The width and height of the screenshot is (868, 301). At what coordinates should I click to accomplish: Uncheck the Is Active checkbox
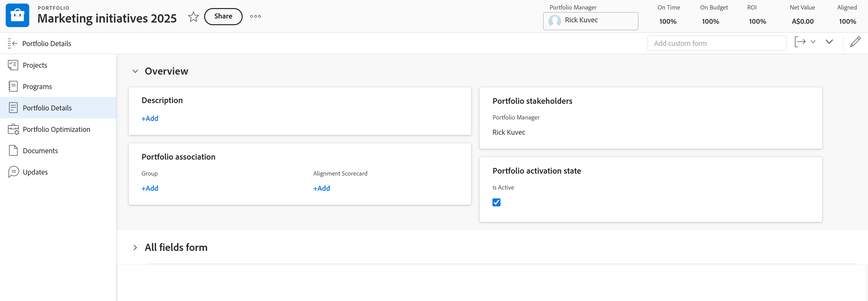(496, 202)
